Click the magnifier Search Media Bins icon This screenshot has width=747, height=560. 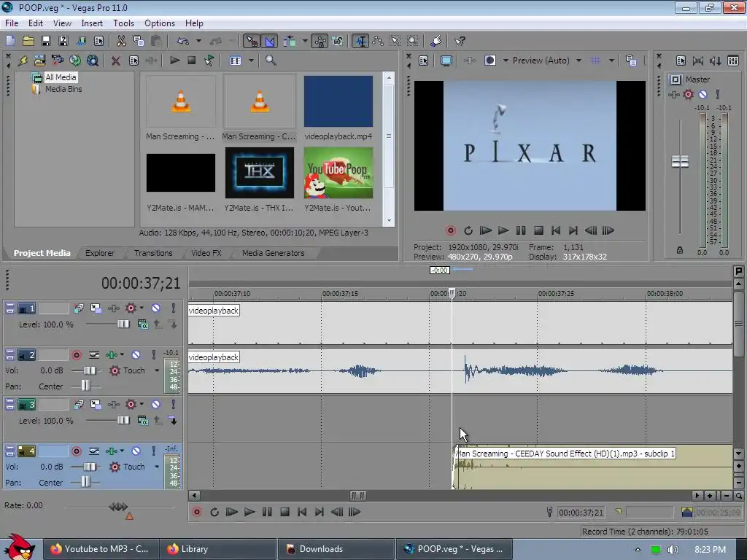271,61
